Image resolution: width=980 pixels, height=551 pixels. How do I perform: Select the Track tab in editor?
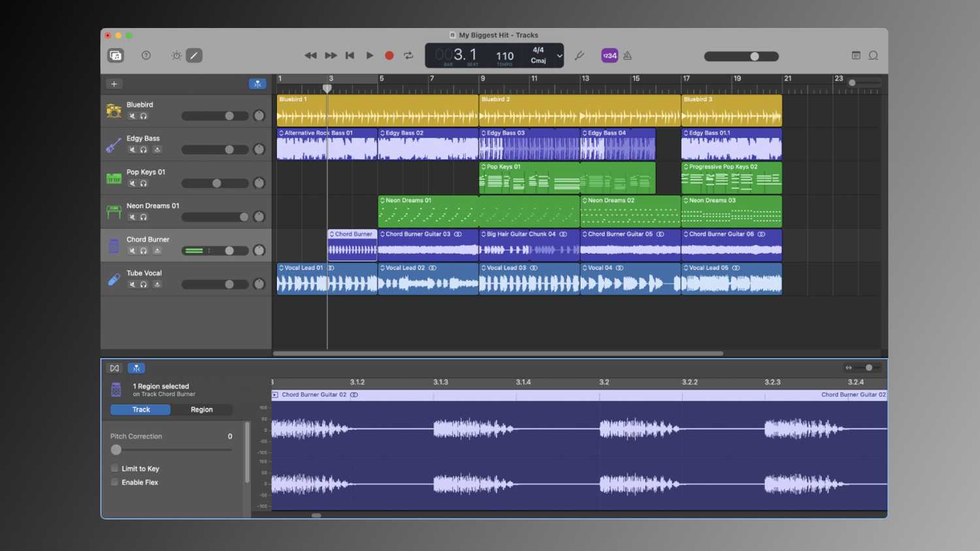[141, 409]
